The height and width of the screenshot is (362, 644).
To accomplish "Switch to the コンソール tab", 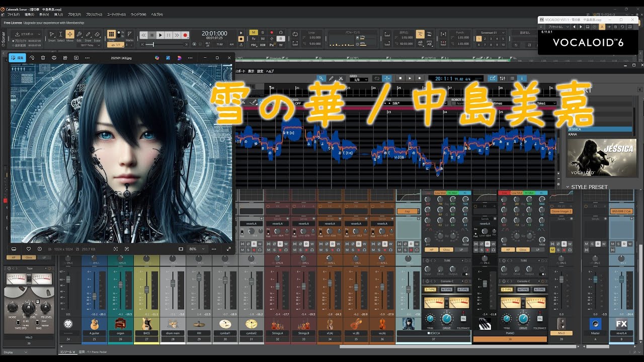I will 67,352.
